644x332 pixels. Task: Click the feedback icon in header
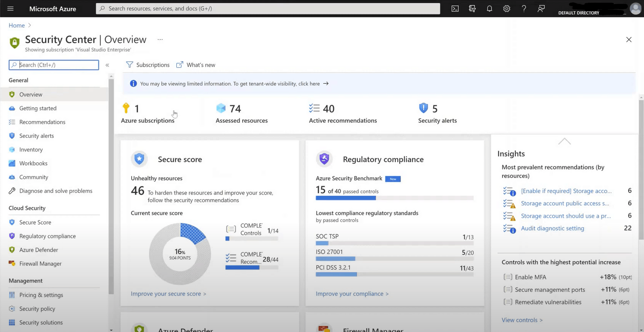click(541, 8)
